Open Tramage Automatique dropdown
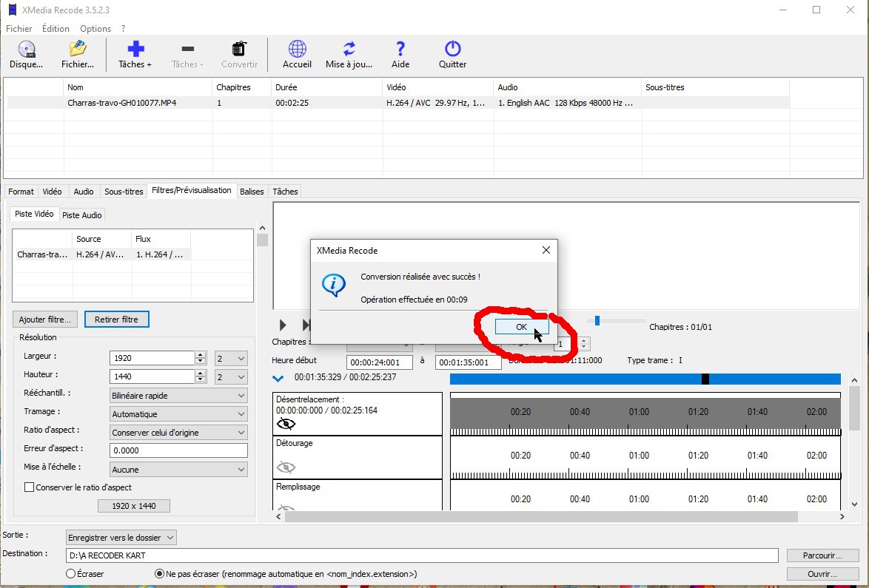 (x=178, y=414)
